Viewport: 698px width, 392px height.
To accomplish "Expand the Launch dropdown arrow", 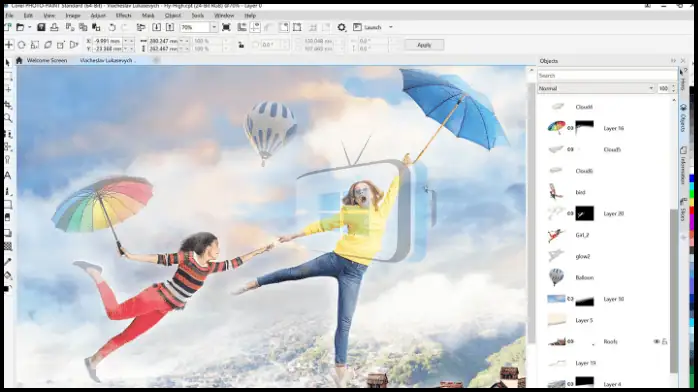I will pyautogui.click(x=391, y=28).
